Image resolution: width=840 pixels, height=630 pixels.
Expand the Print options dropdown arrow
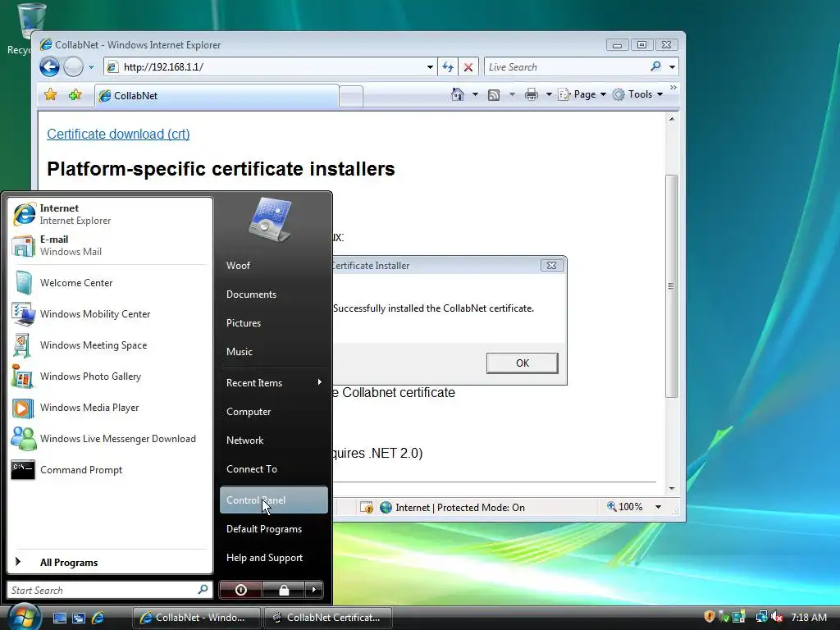(549, 94)
